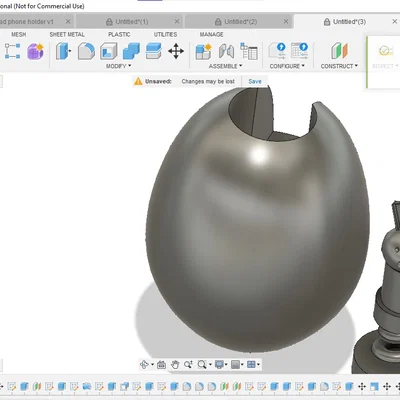
Task: Close the phone holder v1 tab
Action: coord(68,21)
